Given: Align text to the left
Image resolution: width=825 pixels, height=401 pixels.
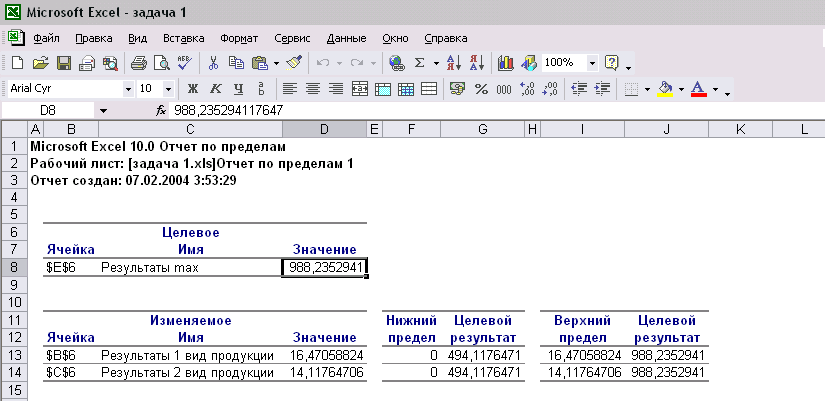Looking at the screenshot, I should point(289,89).
